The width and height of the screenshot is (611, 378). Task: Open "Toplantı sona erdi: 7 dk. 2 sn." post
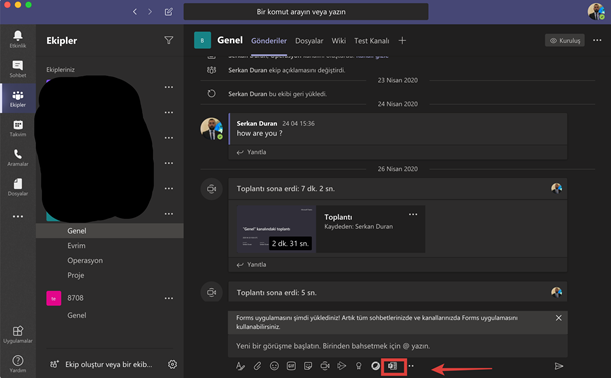tap(397, 189)
